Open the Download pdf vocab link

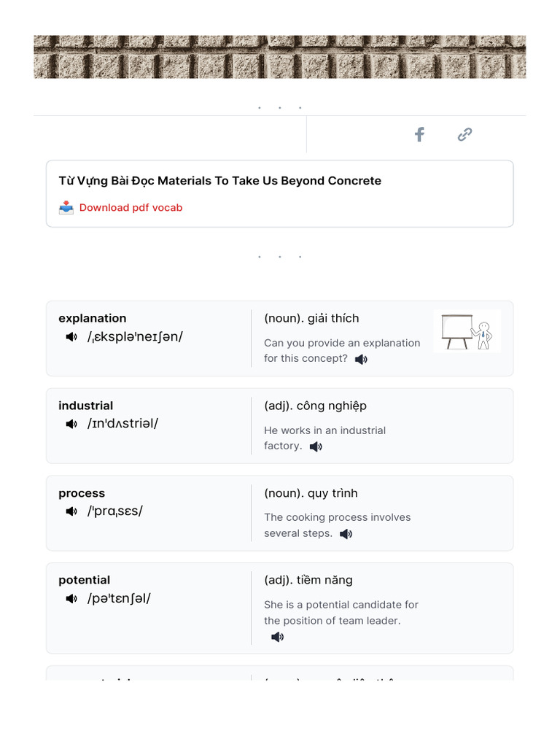(x=131, y=208)
